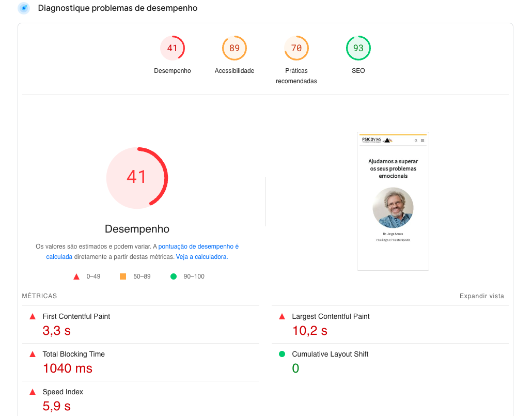
Task: Click the large 41 performance gauge
Action: 137,178
